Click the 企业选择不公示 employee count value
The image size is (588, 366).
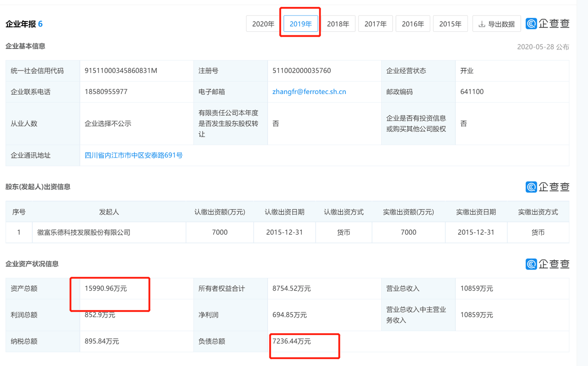pyautogui.click(x=108, y=123)
